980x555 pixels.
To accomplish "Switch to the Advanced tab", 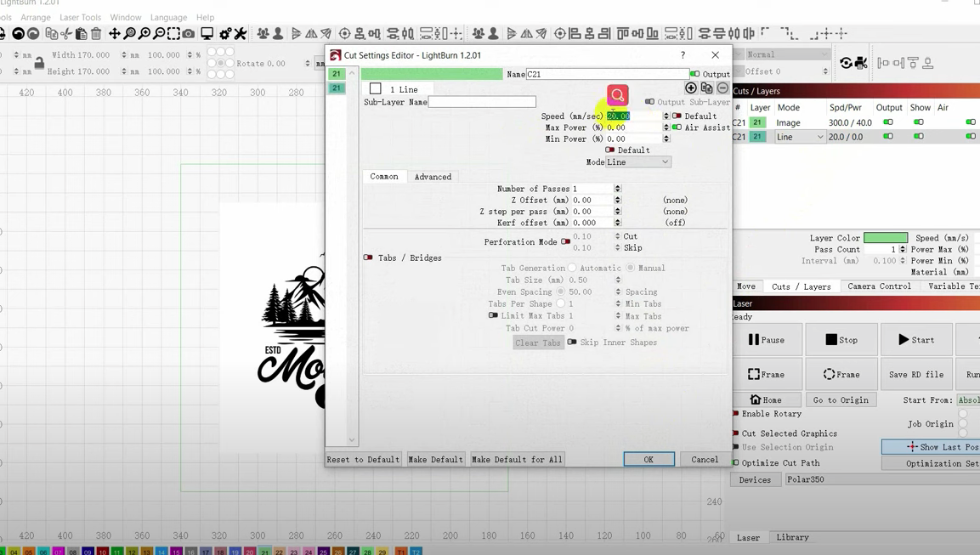I will tap(433, 177).
